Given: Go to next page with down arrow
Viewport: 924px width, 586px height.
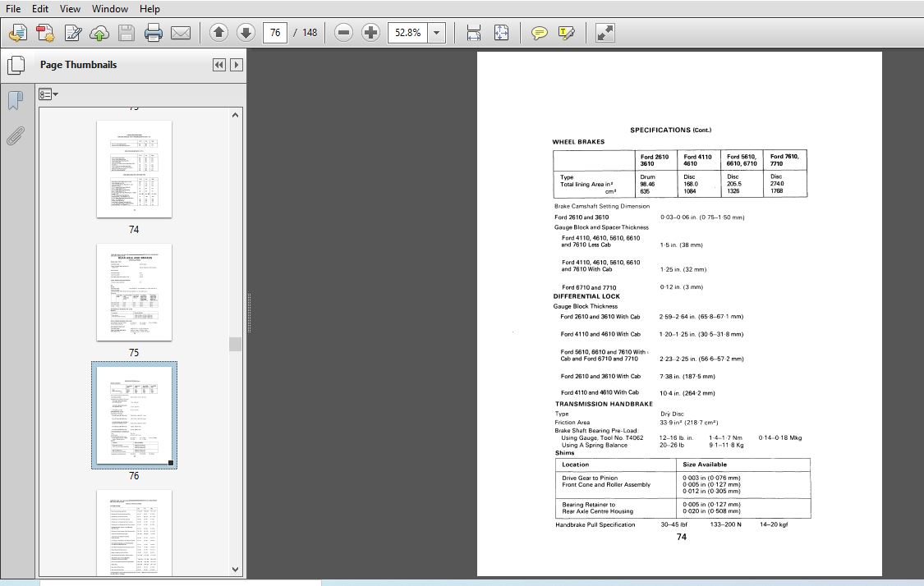Looking at the screenshot, I should point(246,32).
